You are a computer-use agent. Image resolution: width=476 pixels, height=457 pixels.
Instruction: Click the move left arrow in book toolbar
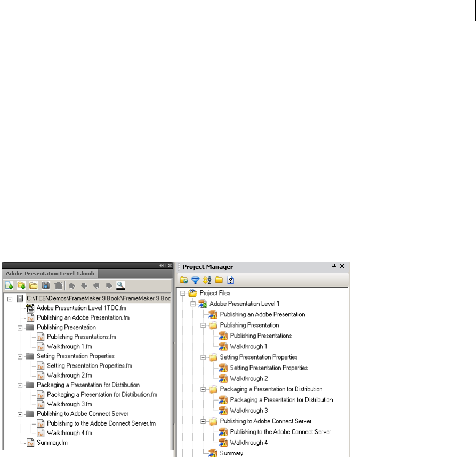pyautogui.click(x=96, y=285)
